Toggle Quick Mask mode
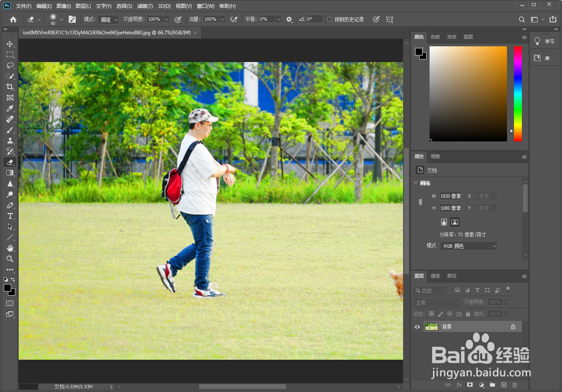562x392 pixels. coord(10,303)
